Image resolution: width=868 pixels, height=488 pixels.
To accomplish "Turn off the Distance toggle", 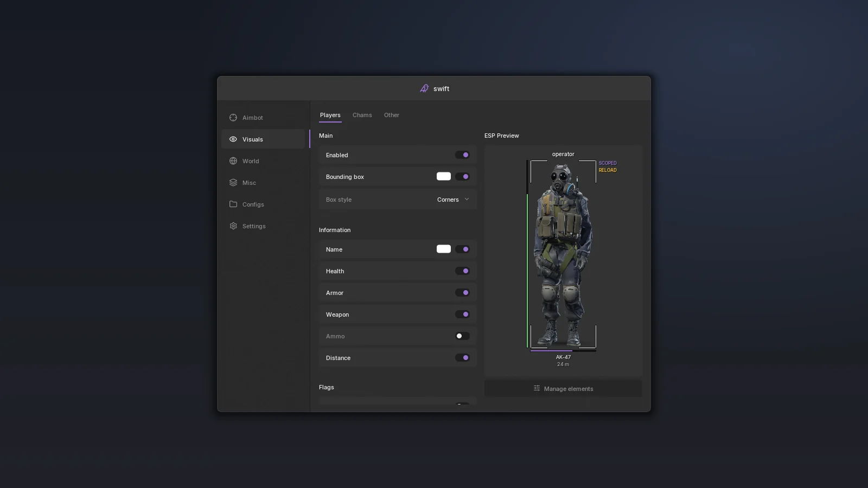I will (462, 358).
